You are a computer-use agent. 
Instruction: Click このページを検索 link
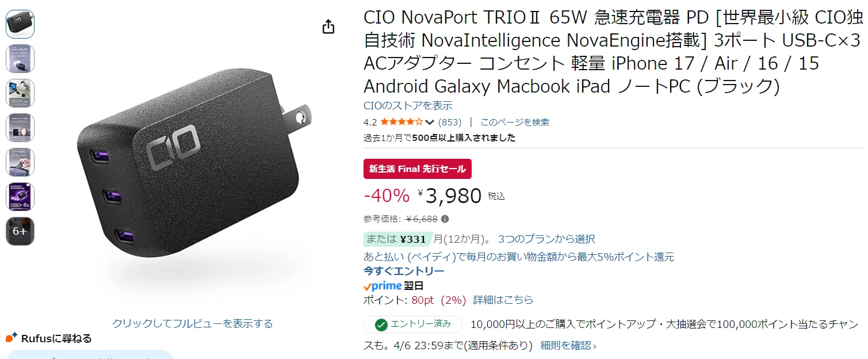(515, 122)
